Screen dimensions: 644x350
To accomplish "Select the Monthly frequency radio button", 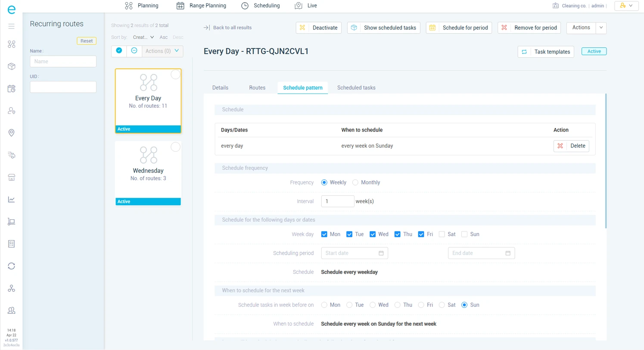I will coord(355,182).
